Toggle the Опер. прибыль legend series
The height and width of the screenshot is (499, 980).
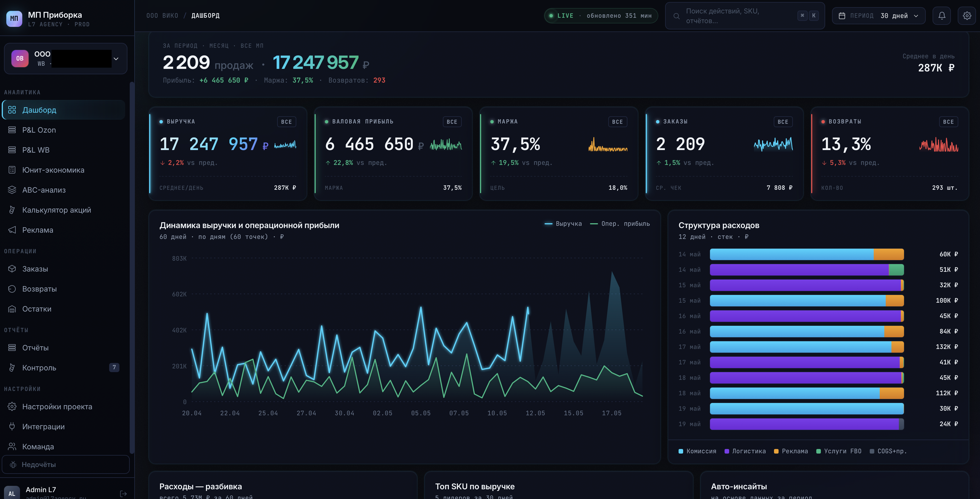620,223
